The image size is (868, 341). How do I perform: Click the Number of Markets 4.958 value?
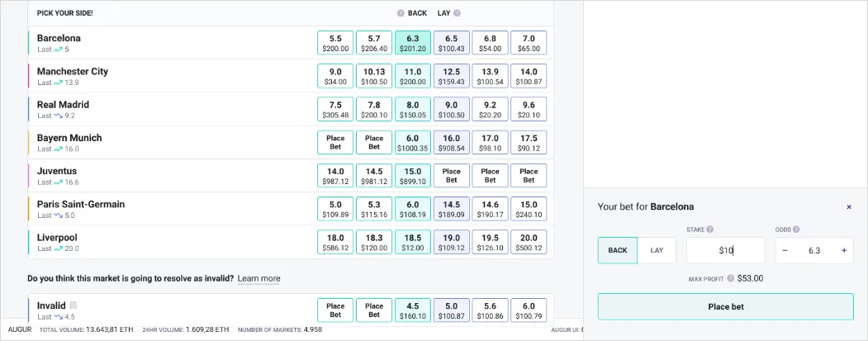[313, 329]
